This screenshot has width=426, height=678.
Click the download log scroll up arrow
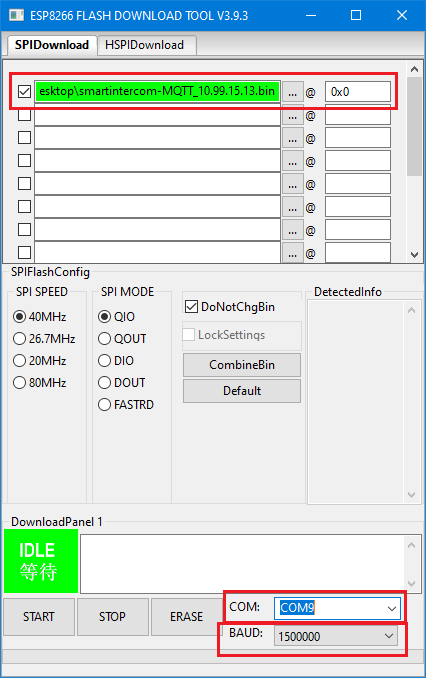(x=411, y=545)
